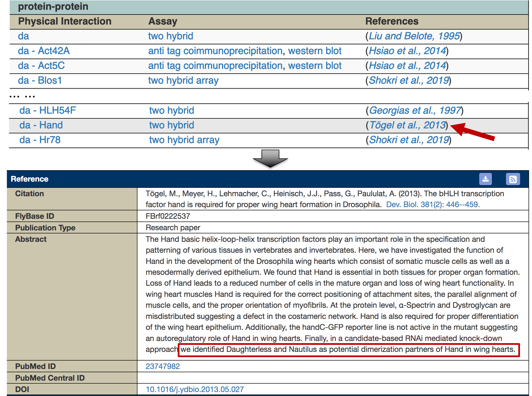532x396 pixels.
Task: Select the 'FlyBase ID' row label
Action: point(35,216)
